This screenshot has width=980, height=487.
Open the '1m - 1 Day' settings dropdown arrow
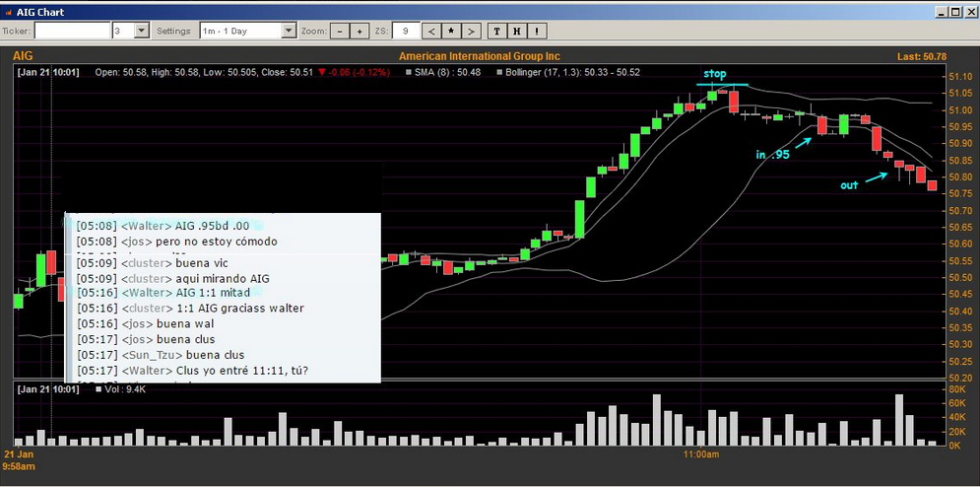(289, 31)
